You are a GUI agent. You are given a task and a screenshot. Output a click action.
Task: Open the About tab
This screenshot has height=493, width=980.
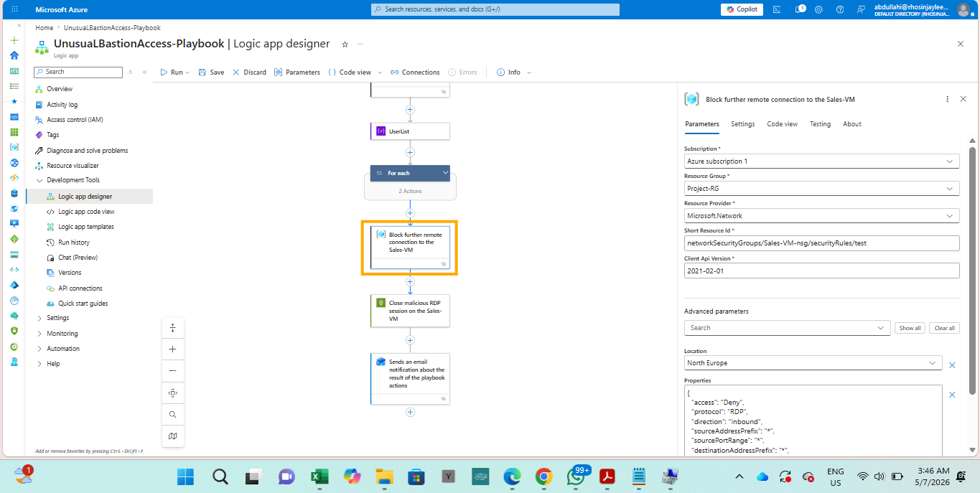coord(852,124)
